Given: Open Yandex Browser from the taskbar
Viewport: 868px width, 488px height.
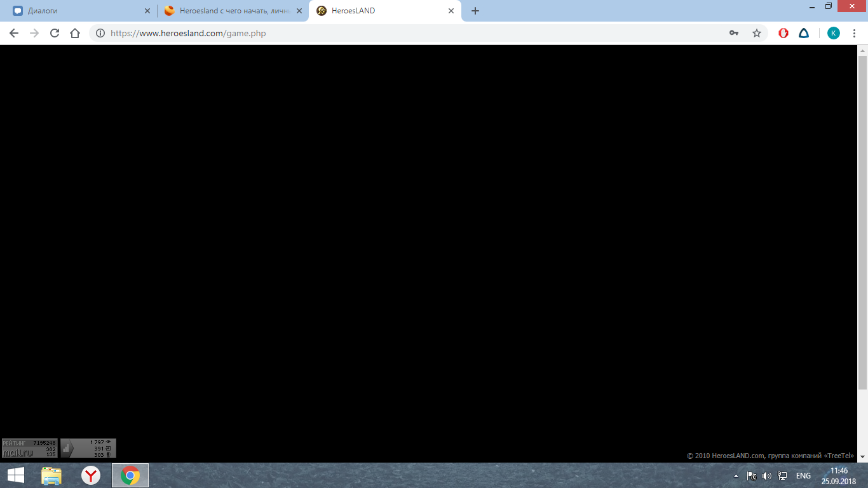Looking at the screenshot, I should tap(91, 475).
